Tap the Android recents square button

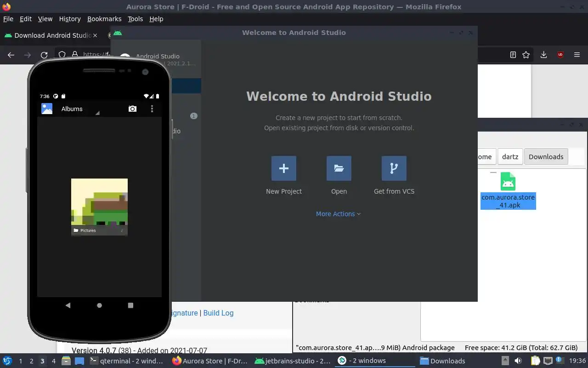tap(130, 305)
